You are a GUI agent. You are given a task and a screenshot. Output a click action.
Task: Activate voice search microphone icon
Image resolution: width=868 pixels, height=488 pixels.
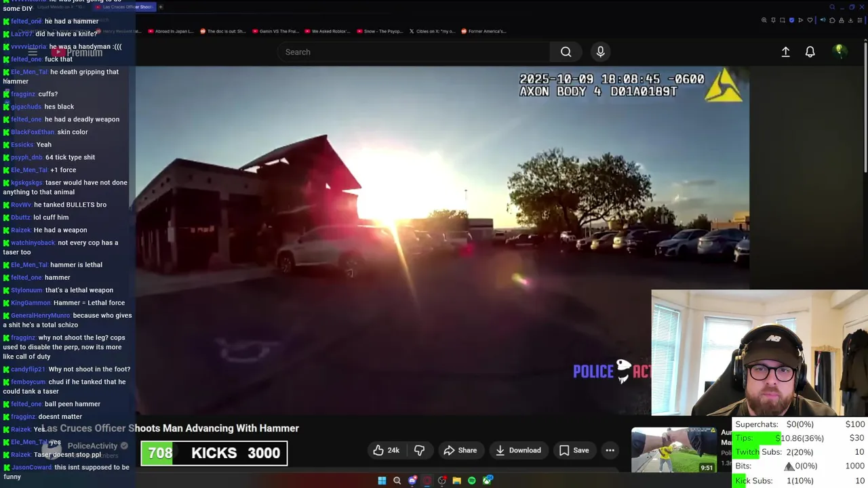[x=600, y=52]
